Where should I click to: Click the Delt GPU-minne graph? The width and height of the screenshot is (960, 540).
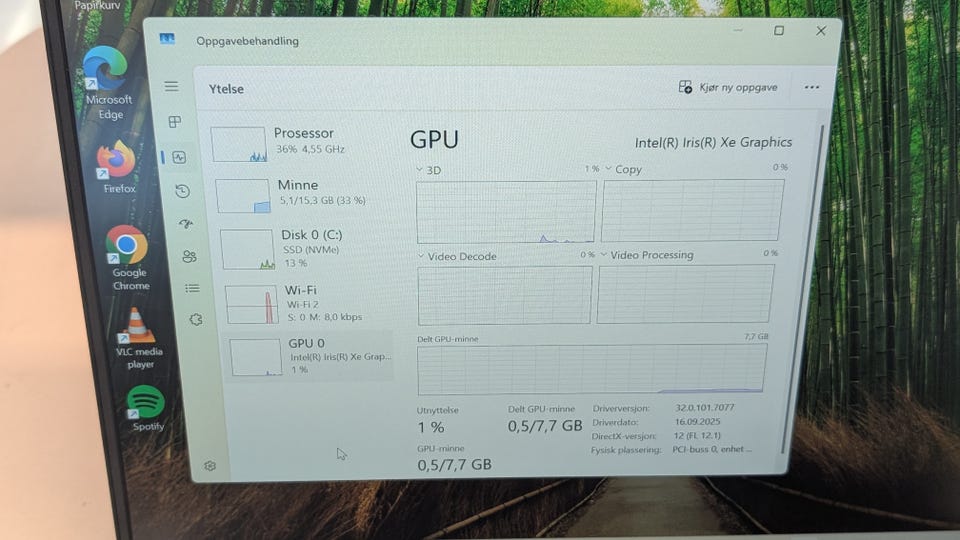click(x=592, y=369)
